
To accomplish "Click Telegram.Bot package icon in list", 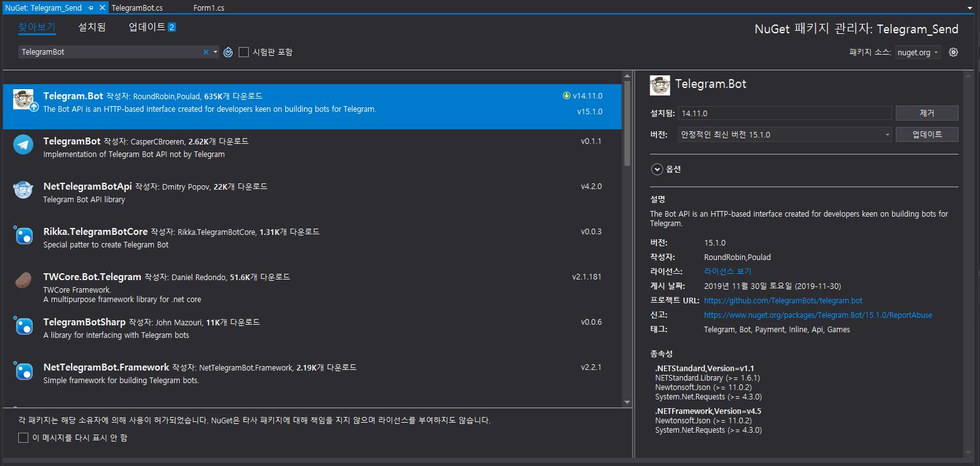I will 24,100.
